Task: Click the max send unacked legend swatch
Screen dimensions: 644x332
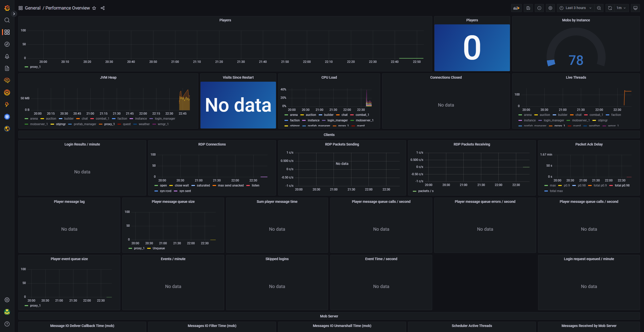Action: click(214, 185)
